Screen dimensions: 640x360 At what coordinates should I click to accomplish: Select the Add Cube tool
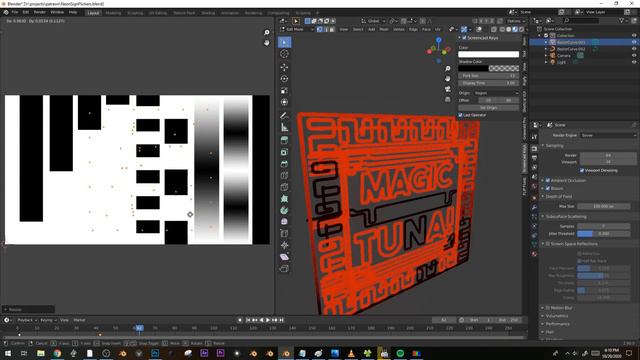[x=284, y=140]
